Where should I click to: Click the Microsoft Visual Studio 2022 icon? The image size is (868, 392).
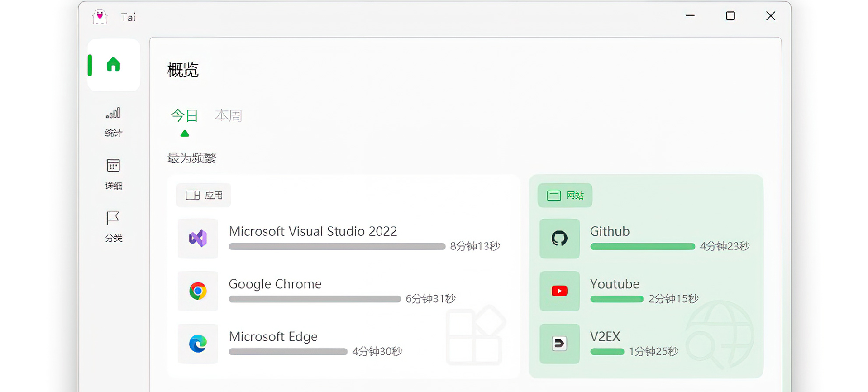click(198, 239)
